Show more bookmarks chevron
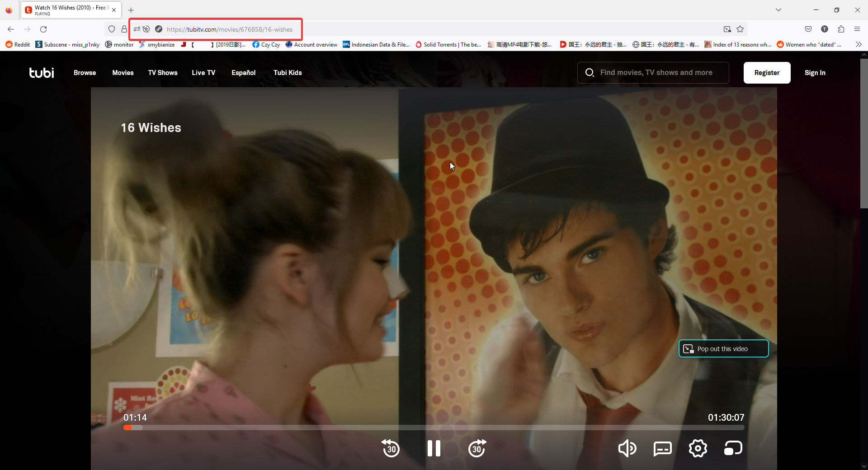Image resolution: width=868 pixels, height=470 pixels. click(859, 44)
